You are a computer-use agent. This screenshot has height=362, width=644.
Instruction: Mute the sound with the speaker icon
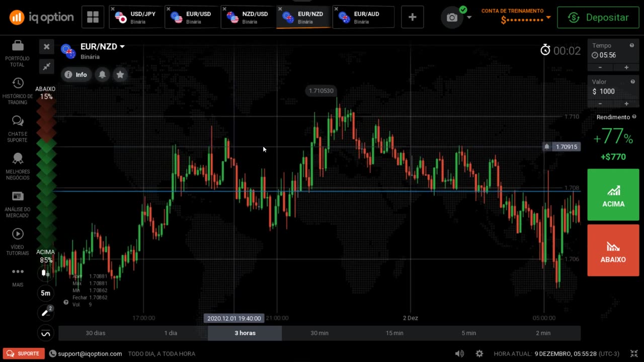(459, 353)
